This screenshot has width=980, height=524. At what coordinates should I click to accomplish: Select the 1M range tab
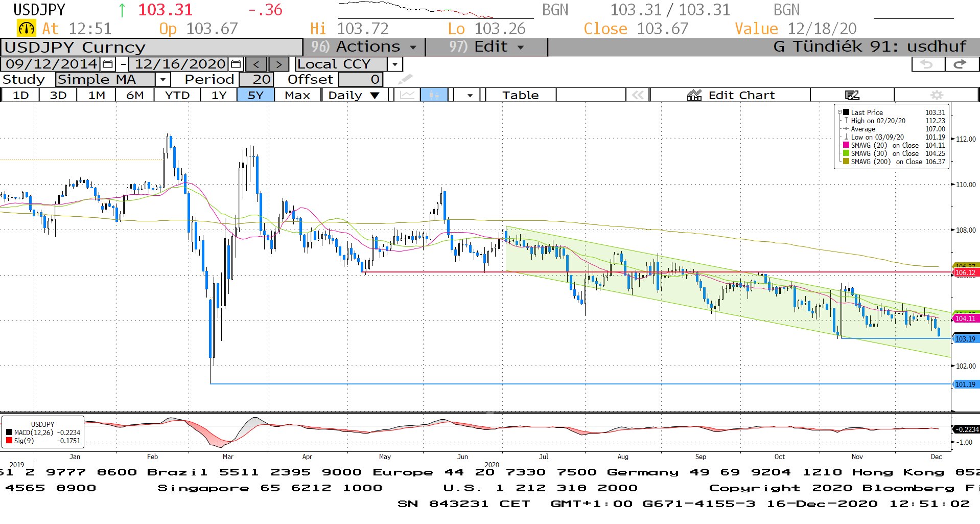pos(96,95)
